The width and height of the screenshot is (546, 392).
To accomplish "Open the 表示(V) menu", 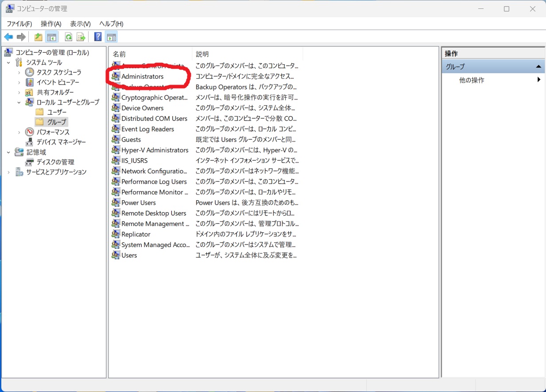I will click(x=80, y=23).
